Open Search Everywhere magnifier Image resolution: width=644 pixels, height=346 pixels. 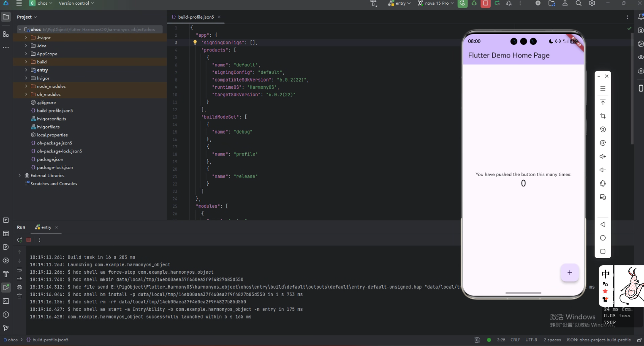[x=579, y=3]
